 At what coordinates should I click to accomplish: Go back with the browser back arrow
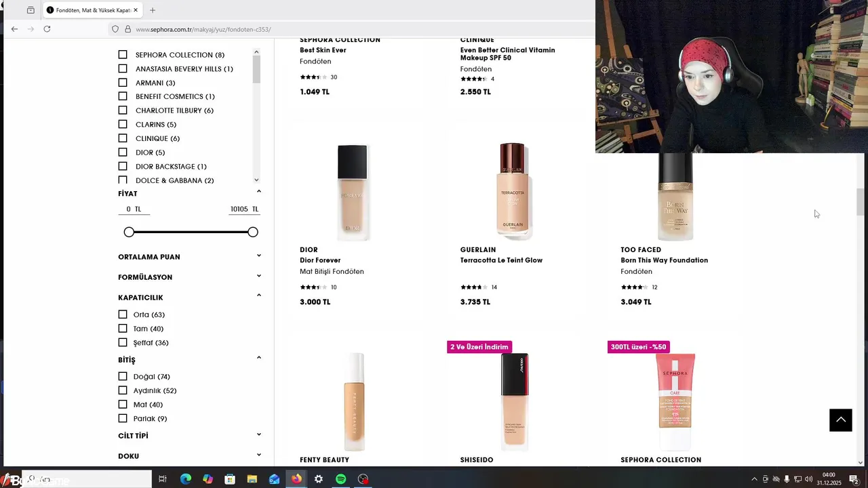14,29
